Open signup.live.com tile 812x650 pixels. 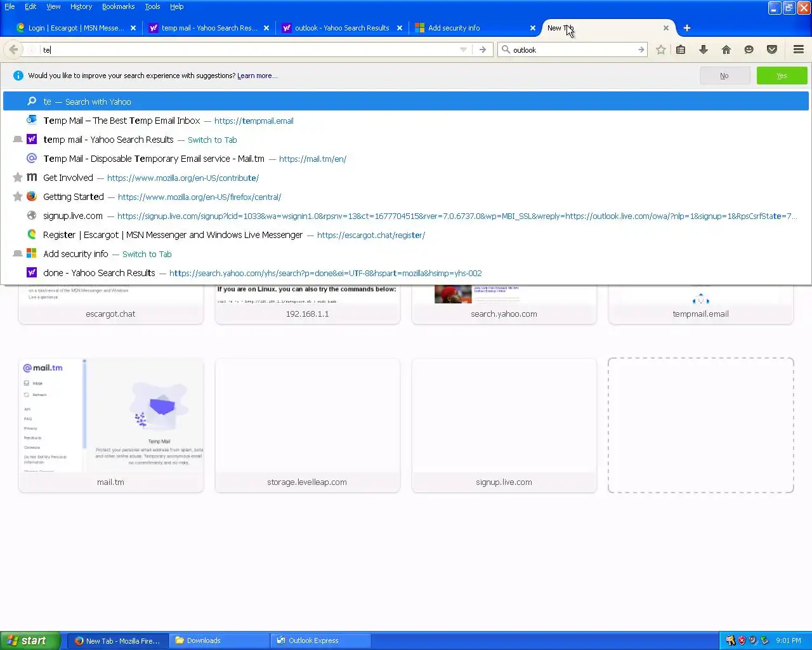click(x=504, y=425)
